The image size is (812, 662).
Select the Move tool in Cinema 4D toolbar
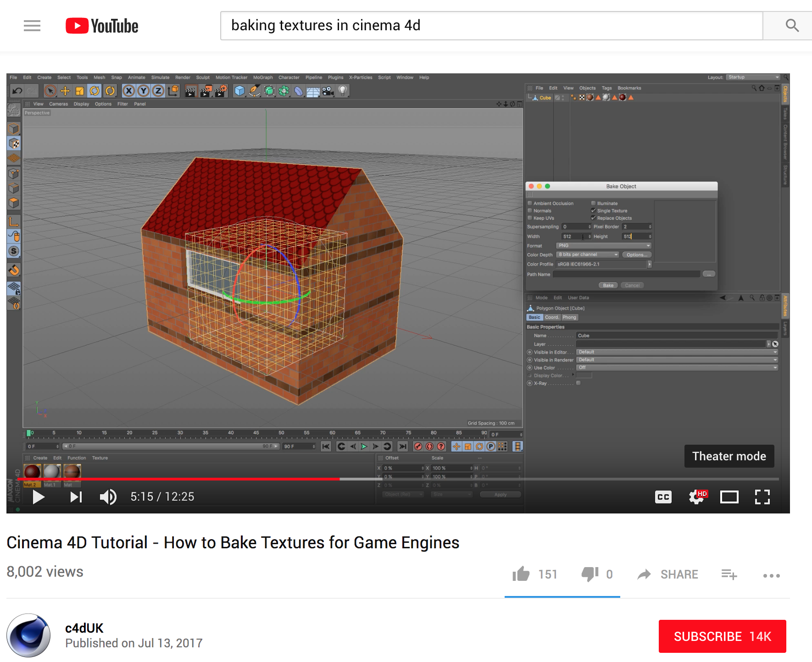tap(65, 91)
